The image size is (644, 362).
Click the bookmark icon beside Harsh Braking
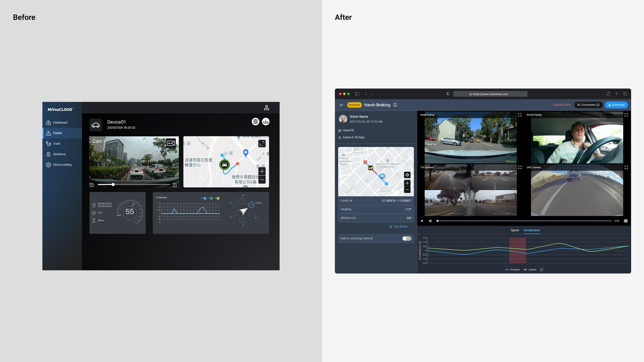point(395,105)
